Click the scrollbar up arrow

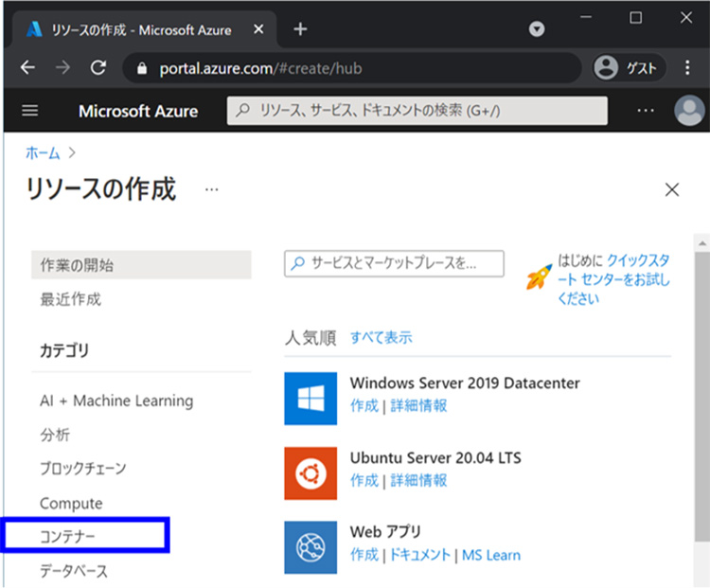click(x=701, y=243)
